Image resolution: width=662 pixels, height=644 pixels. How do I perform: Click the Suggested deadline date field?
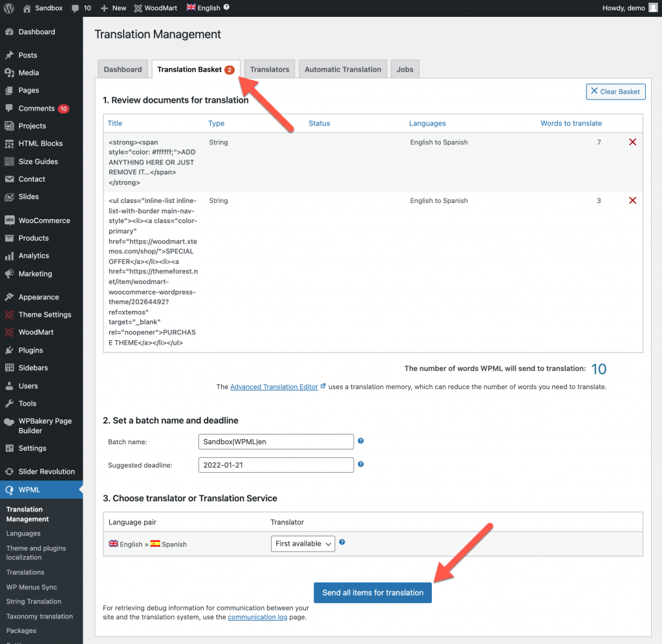click(276, 465)
